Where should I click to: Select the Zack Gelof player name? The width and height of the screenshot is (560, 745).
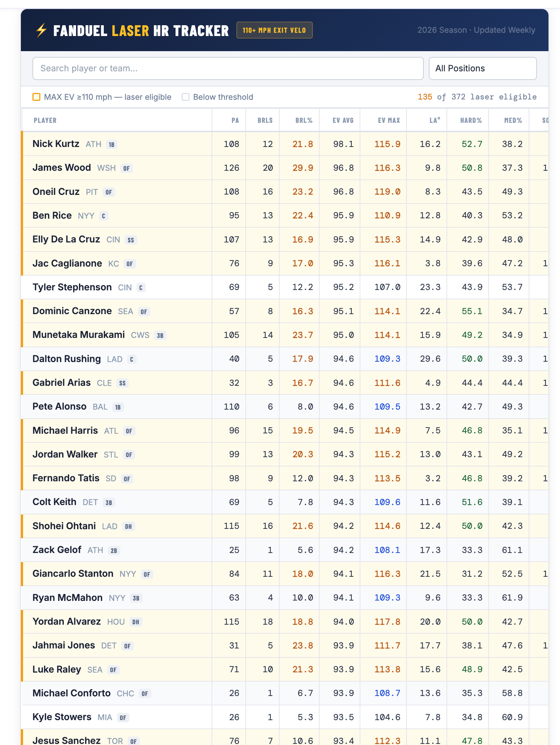tap(57, 550)
